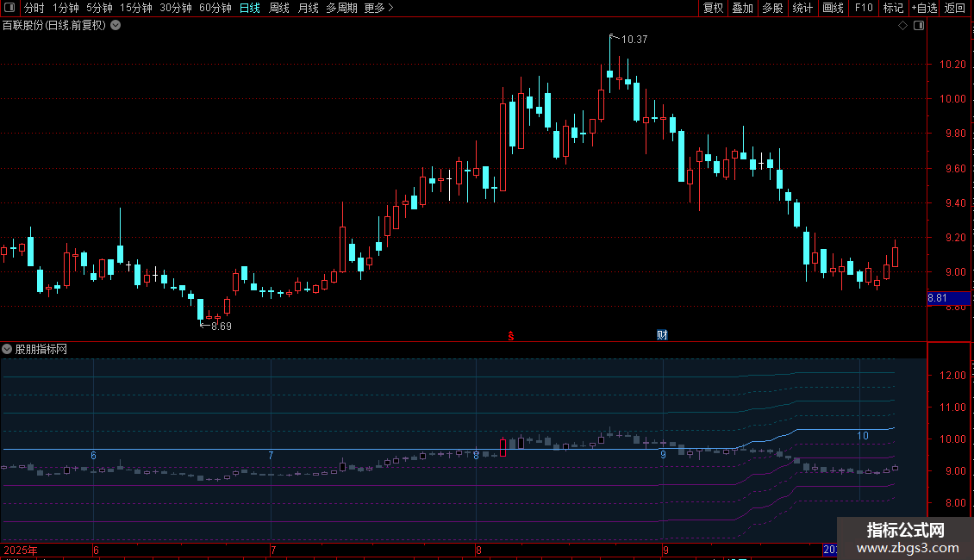This screenshot has width=974, height=560.
Task: Click the 10.20 price axis label
Action: tap(952, 64)
